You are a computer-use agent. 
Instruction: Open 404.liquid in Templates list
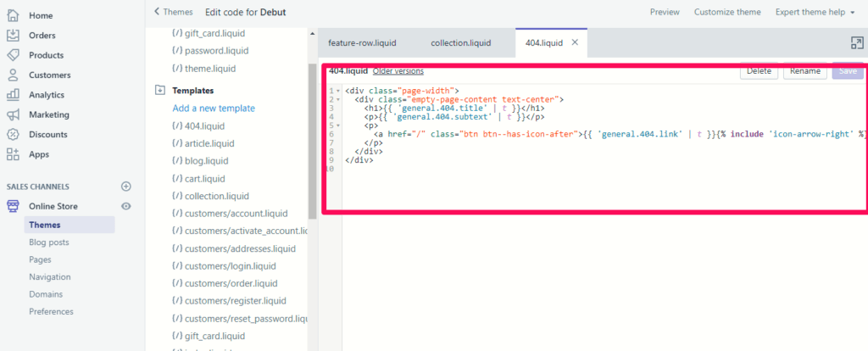204,126
